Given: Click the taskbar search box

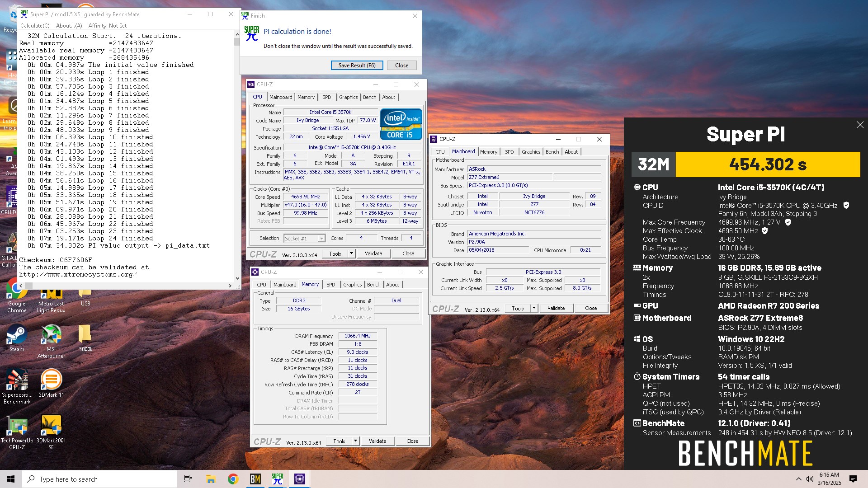Looking at the screenshot, I should point(99,479).
